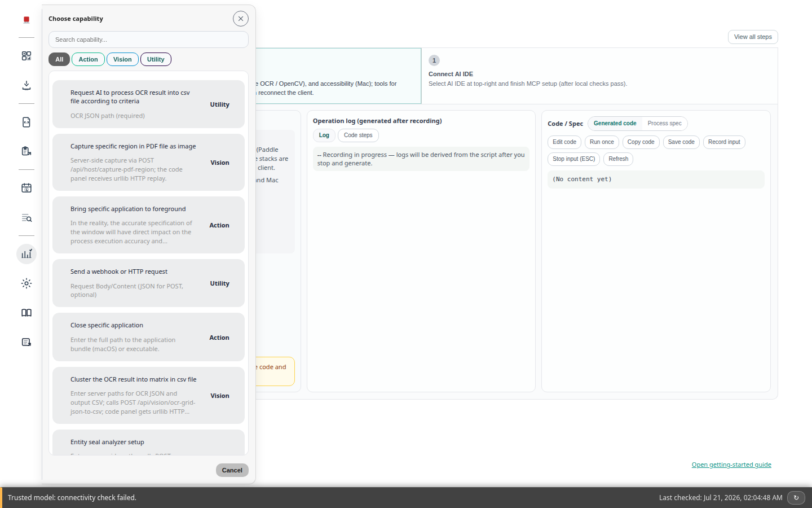Select the All filter chip
This screenshot has width=812, height=508.
pos(59,59)
